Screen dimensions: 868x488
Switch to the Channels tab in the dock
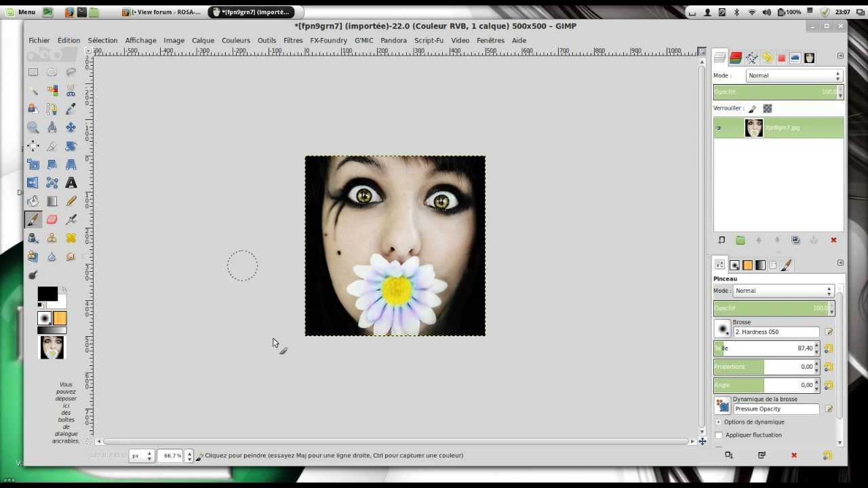click(735, 58)
